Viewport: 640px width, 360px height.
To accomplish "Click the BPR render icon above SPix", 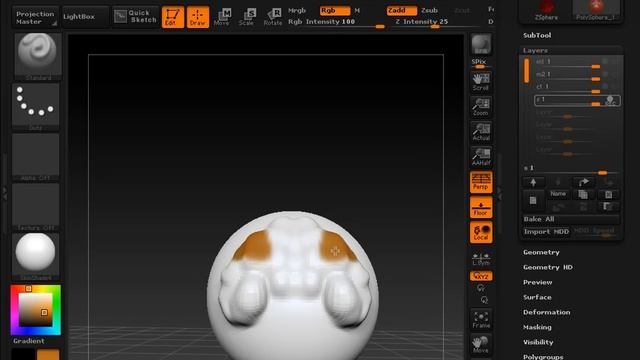I will (x=481, y=44).
